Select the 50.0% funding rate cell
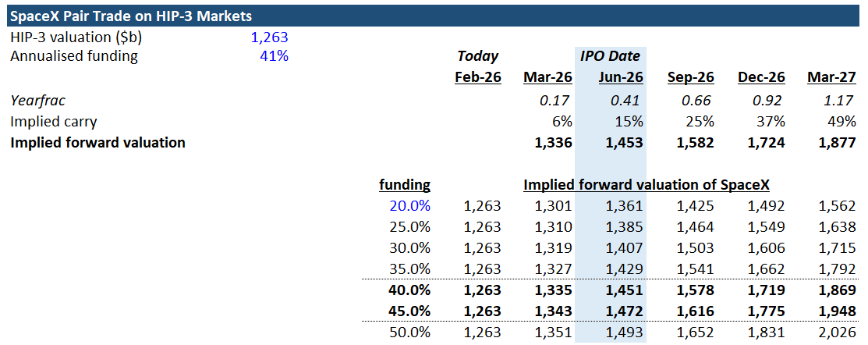Screen dimensions: 868x345 point(409,332)
